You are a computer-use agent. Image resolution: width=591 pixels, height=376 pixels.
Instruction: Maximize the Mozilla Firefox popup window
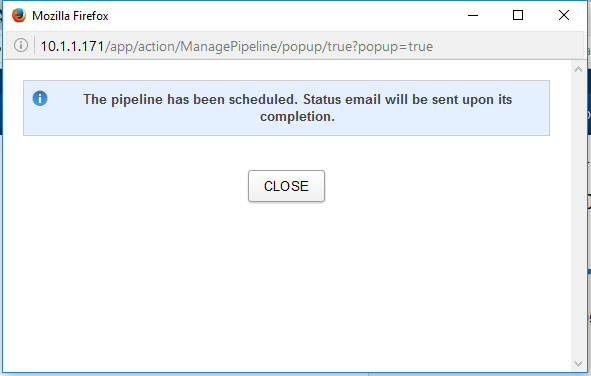click(518, 15)
